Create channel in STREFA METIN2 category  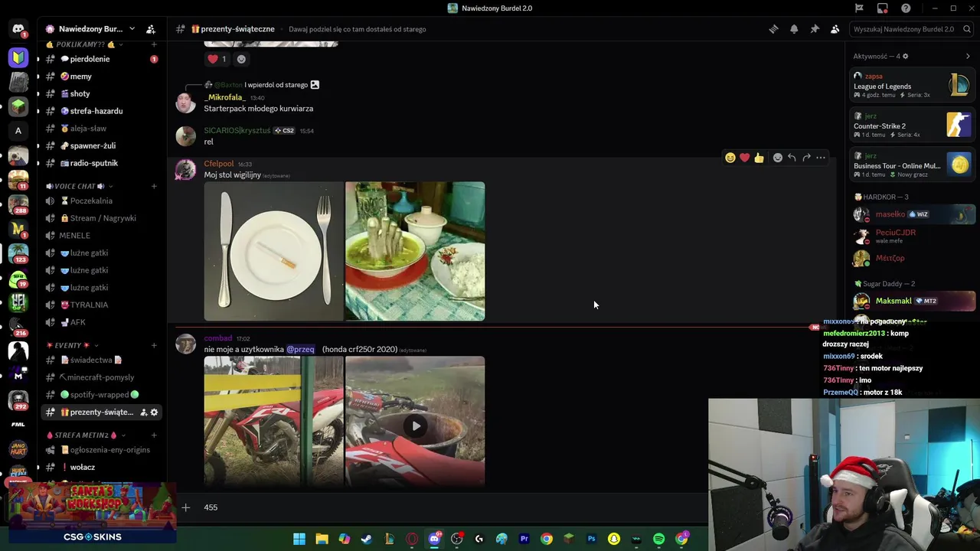point(154,435)
